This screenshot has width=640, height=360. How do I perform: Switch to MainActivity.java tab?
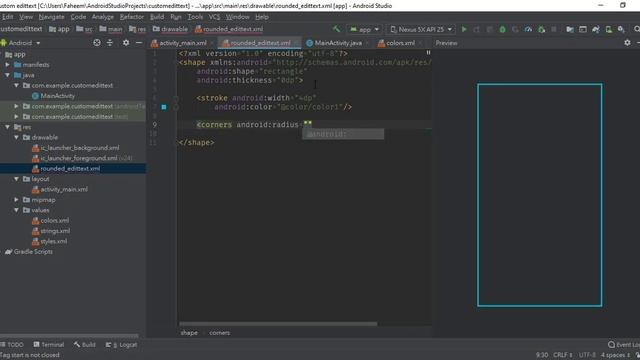point(337,43)
